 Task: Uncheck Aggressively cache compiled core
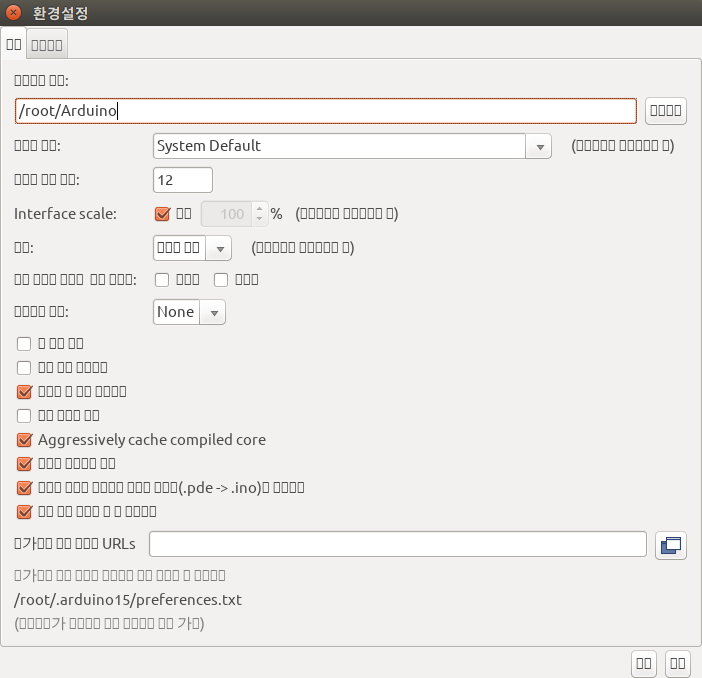point(24,440)
